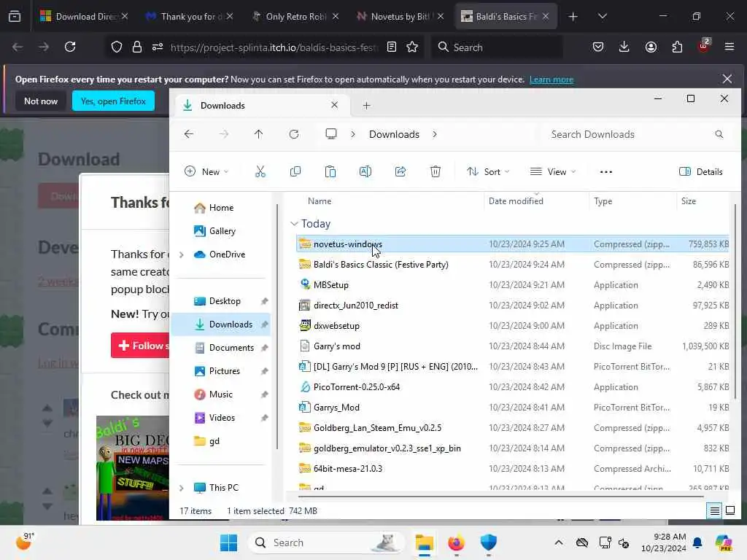Dismiss the Firefox notification bar
747x560 pixels.
point(727,79)
